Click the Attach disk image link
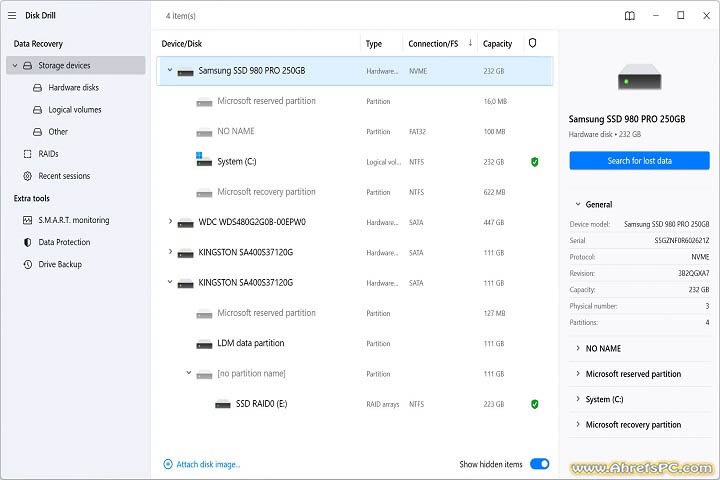Screen dimensions: 720x480 point(208,464)
